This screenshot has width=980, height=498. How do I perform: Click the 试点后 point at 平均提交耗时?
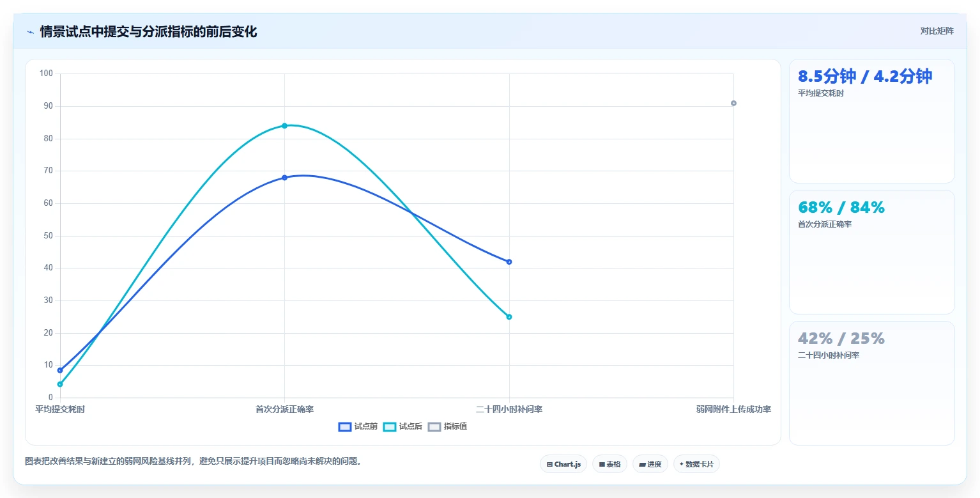(x=60, y=384)
